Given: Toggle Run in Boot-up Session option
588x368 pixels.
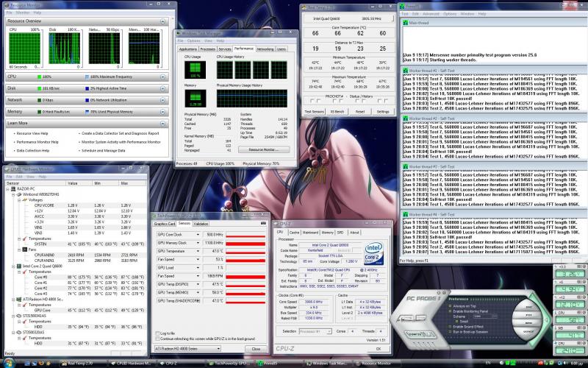Looking at the screenshot, I should (x=450, y=332).
